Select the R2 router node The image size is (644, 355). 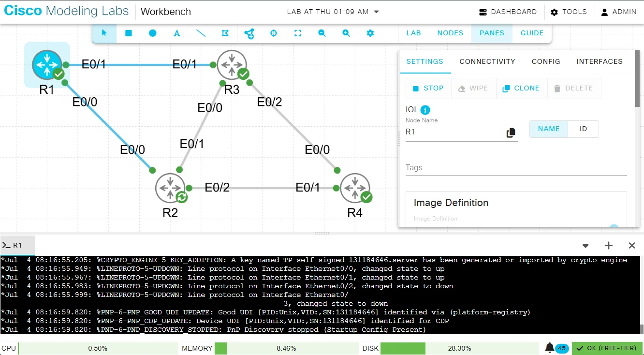(170, 188)
